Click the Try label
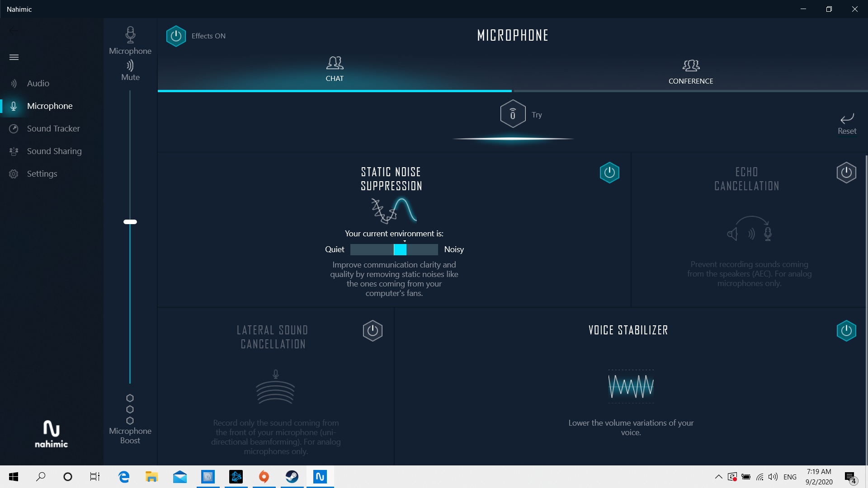868x488 pixels. tap(537, 115)
